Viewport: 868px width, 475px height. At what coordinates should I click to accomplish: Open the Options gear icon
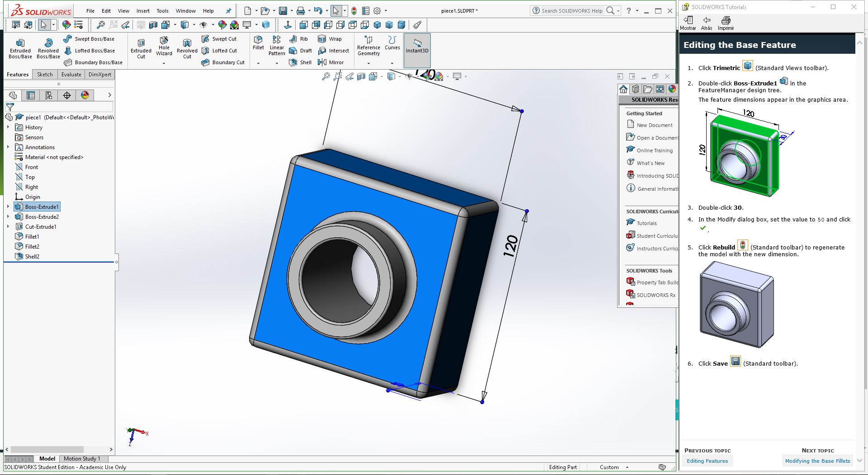tap(377, 11)
